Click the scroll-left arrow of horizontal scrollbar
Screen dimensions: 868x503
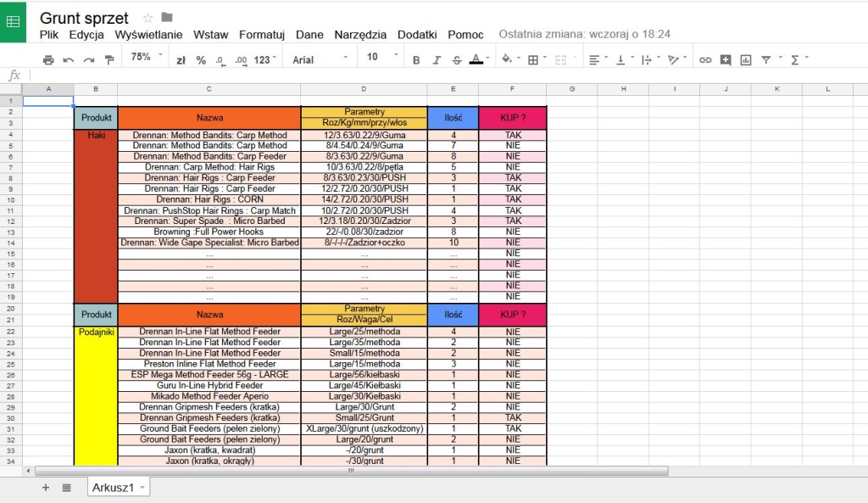pos(28,471)
